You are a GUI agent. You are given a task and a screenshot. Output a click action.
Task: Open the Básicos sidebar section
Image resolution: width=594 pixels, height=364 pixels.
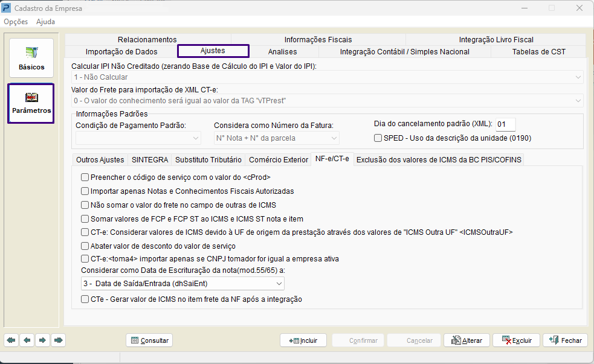(x=31, y=58)
